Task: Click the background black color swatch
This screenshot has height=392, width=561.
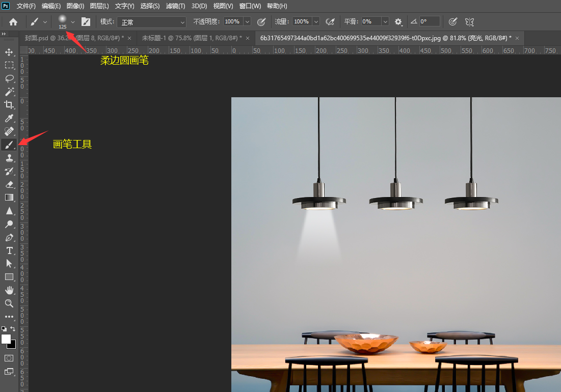Action: click(x=13, y=346)
